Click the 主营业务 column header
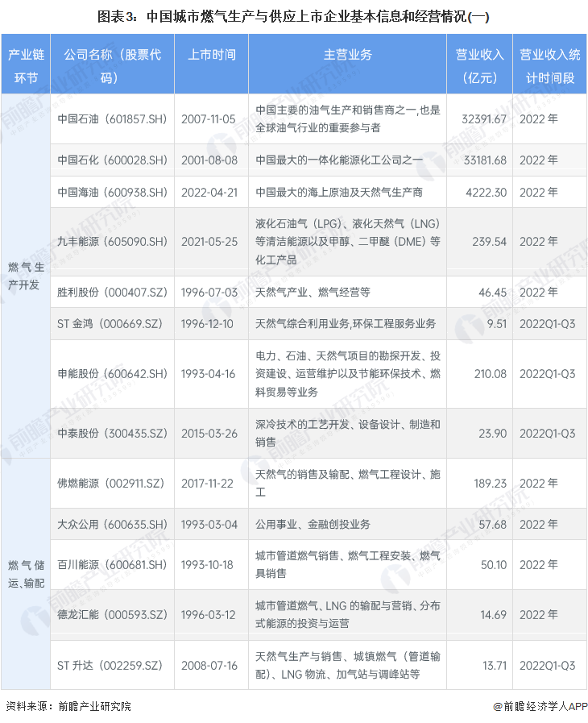 pyautogui.click(x=347, y=55)
